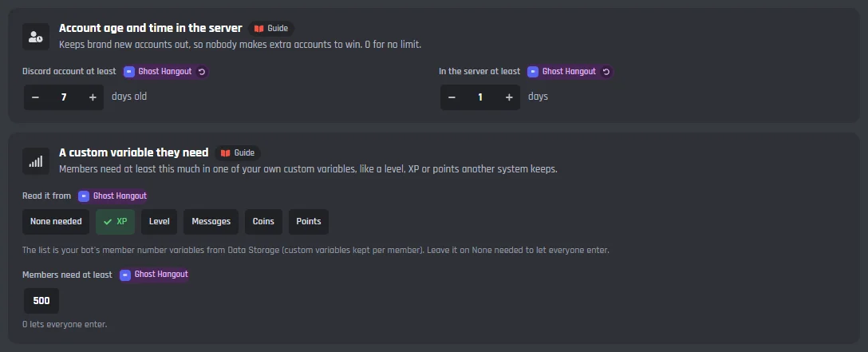Image resolution: width=868 pixels, height=352 pixels.
Task: Select the None needed variable option
Action: [x=56, y=221]
